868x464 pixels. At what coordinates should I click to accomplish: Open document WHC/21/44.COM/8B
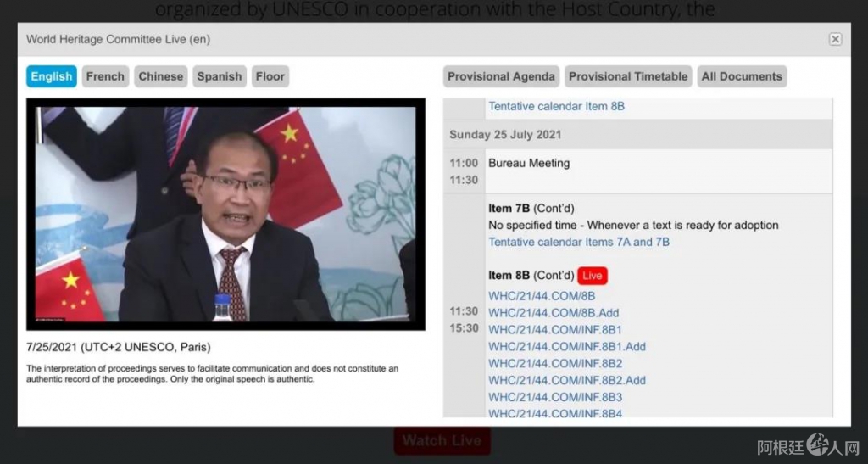(x=542, y=296)
